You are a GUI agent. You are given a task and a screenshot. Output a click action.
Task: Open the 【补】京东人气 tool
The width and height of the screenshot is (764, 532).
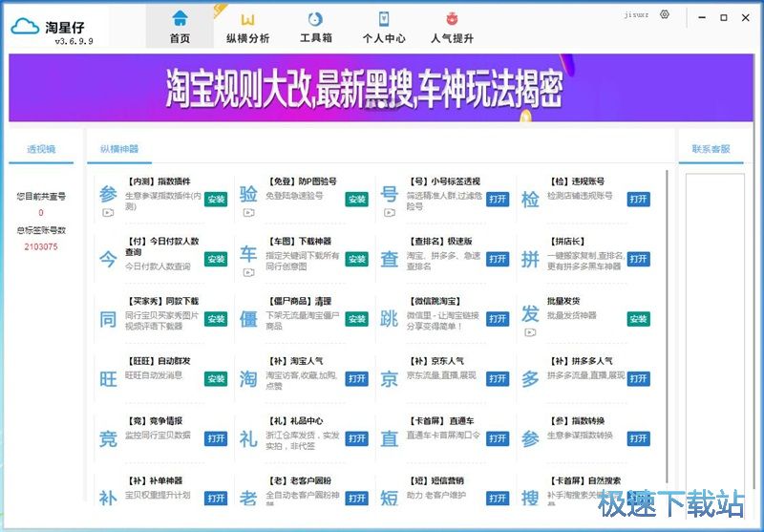498,379
